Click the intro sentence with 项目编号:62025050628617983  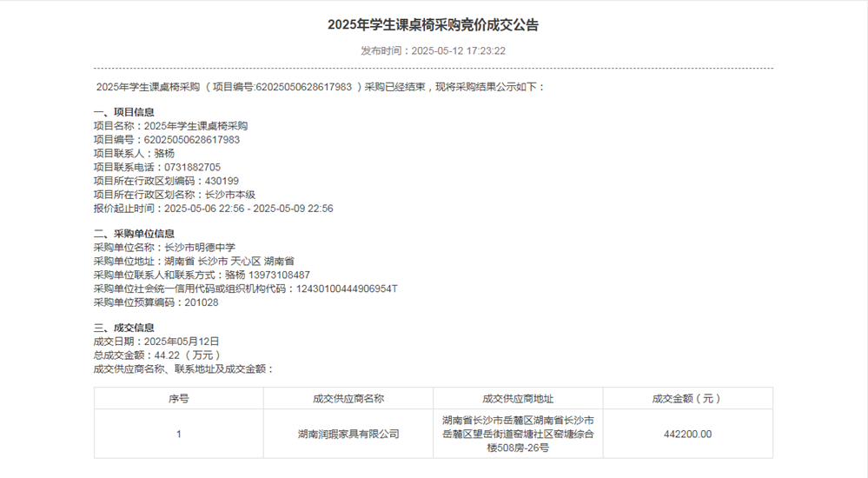pyautogui.click(x=320, y=87)
